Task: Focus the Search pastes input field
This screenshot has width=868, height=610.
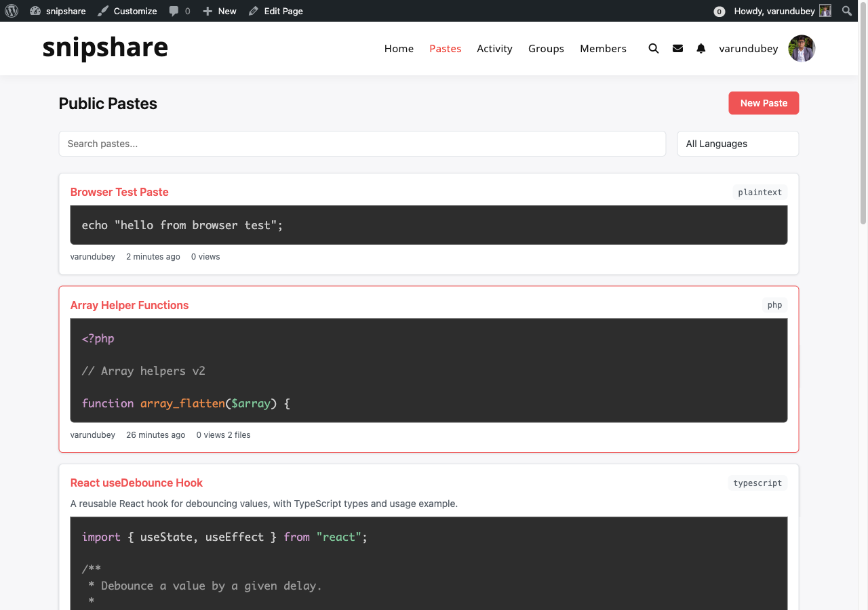Action: pos(362,144)
